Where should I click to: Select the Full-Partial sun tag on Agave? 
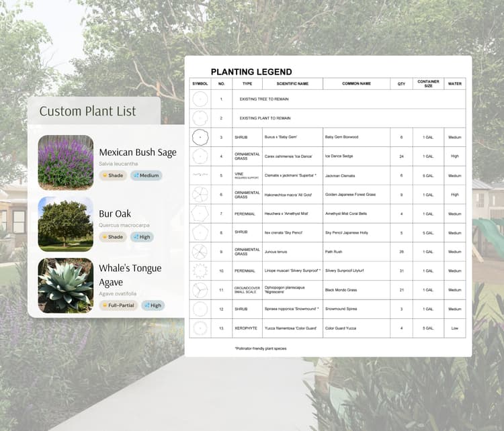click(x=118, y=305)
